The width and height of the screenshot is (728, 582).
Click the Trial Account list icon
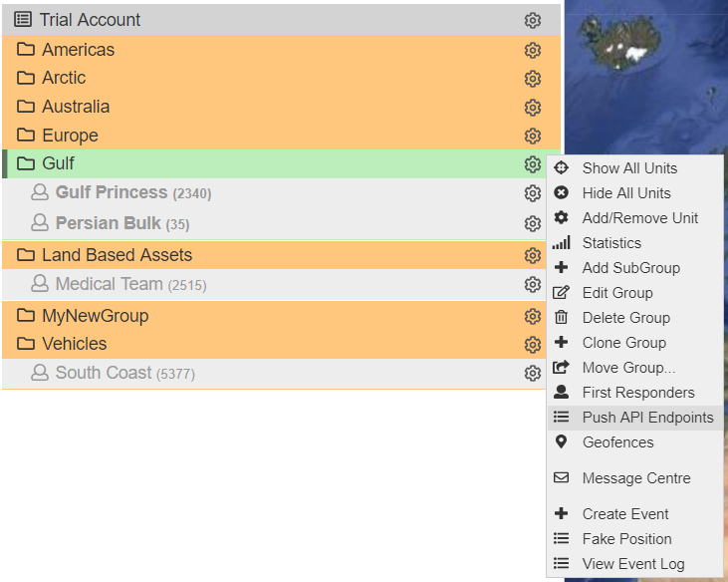(x=23, y=20)
